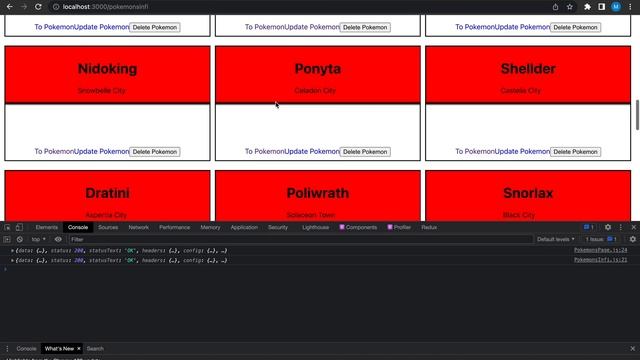Switch to Application tab
640x360 pixels.
tap(244, 227)
